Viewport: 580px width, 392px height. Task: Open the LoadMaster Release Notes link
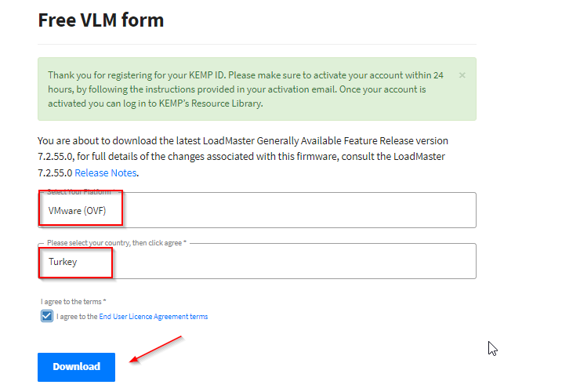coord(106,172)
